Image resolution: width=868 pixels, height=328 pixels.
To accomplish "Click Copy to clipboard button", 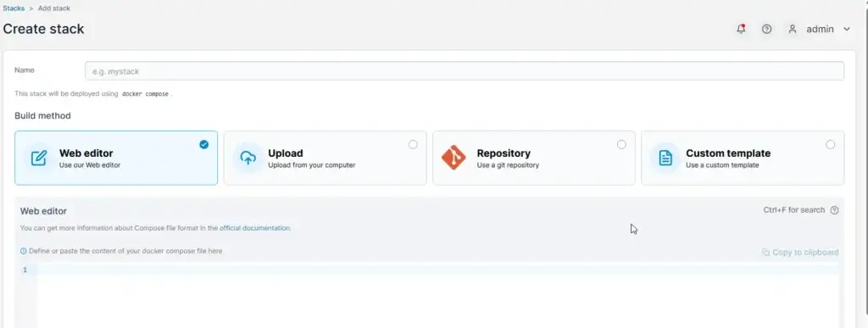I will click(800, 253).
